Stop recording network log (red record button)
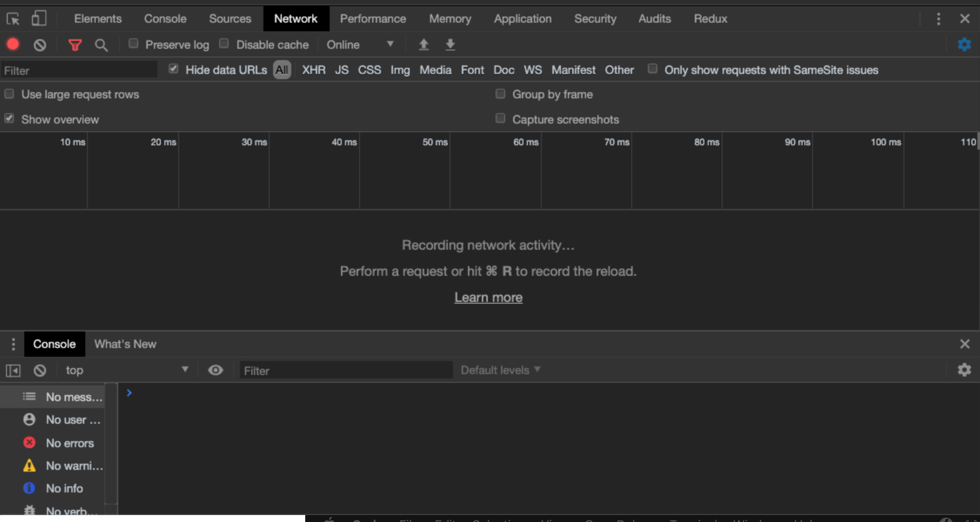 pyautogui.click(x=13, y=44)
